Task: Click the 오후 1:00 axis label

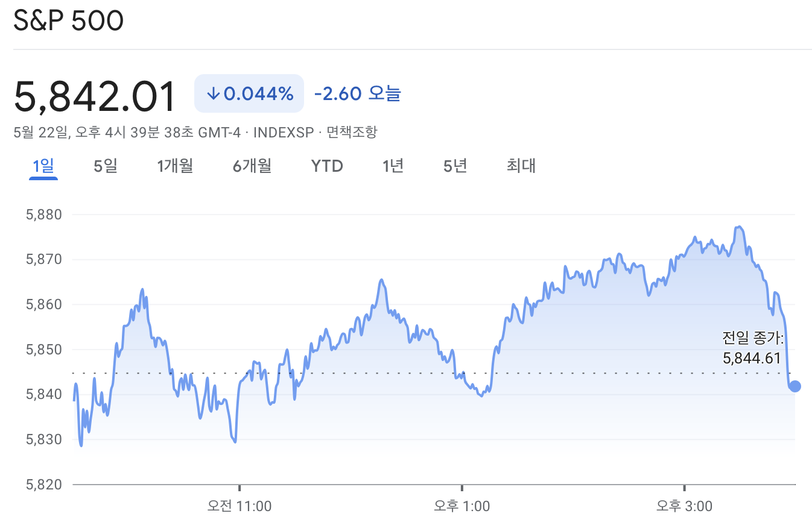Action: coord(462,506)
